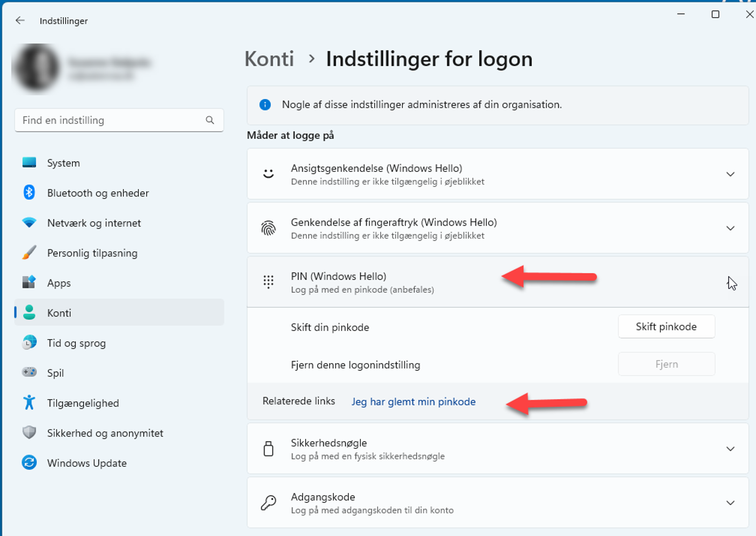Open Netværk og internet settings
The image size is (756, 536).
119,223
